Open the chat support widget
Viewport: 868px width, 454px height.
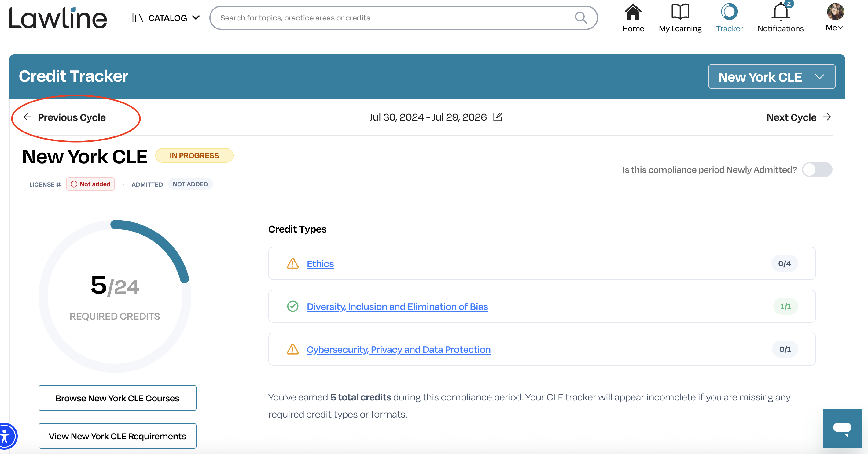pyautogui.click(x=842, y=428)
